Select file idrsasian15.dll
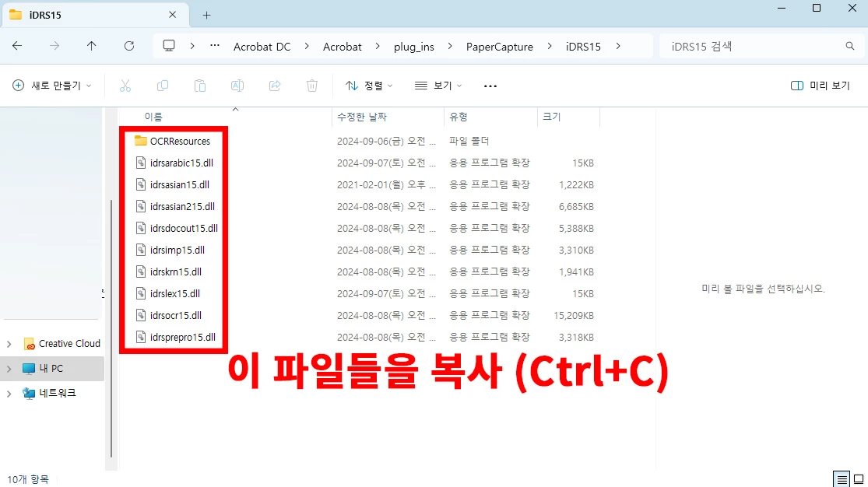The image size is (868, 487). pyautogui.click(x=179, y=185)
